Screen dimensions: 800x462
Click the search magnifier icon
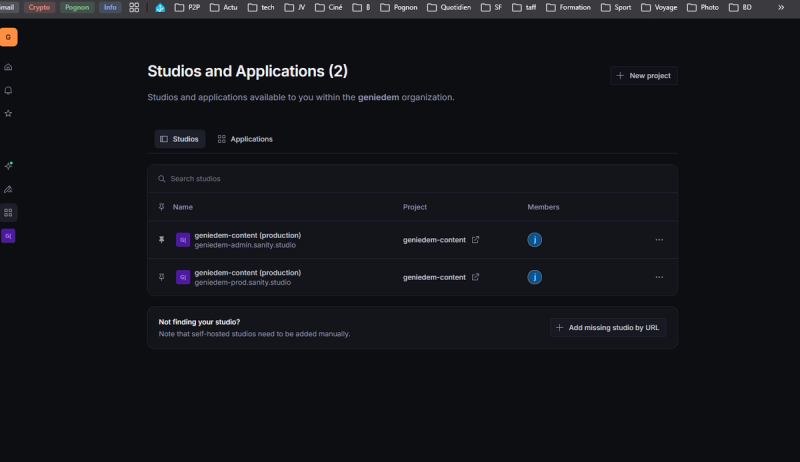pyautogui.click(x=162, y=178)
